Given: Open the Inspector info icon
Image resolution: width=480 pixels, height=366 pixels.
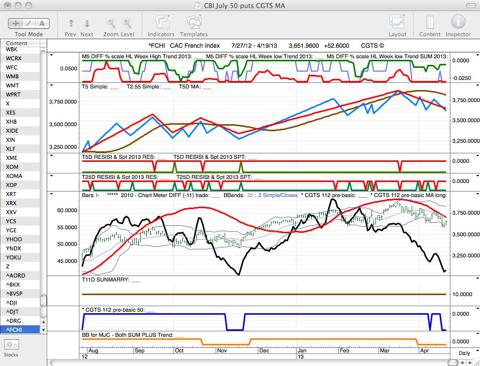Looking at the screenshot, I should [x=458, y=22].
